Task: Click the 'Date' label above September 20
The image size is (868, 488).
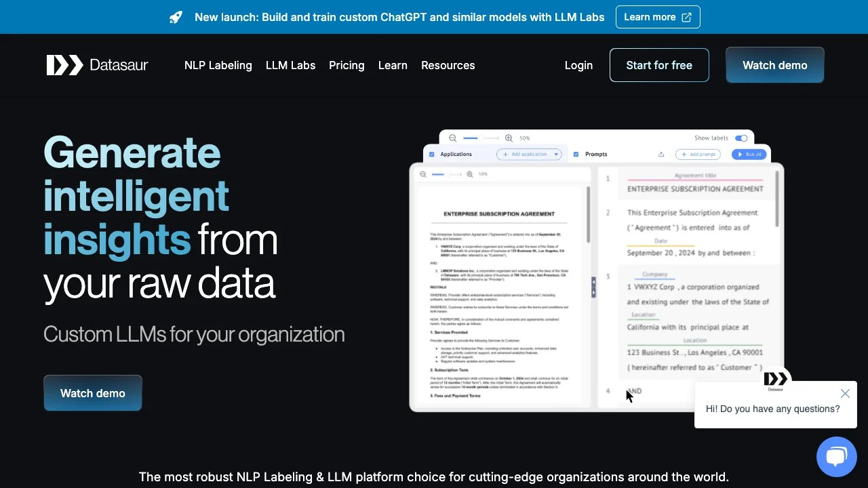Action: pyautogui.click(x=660, y=241)
